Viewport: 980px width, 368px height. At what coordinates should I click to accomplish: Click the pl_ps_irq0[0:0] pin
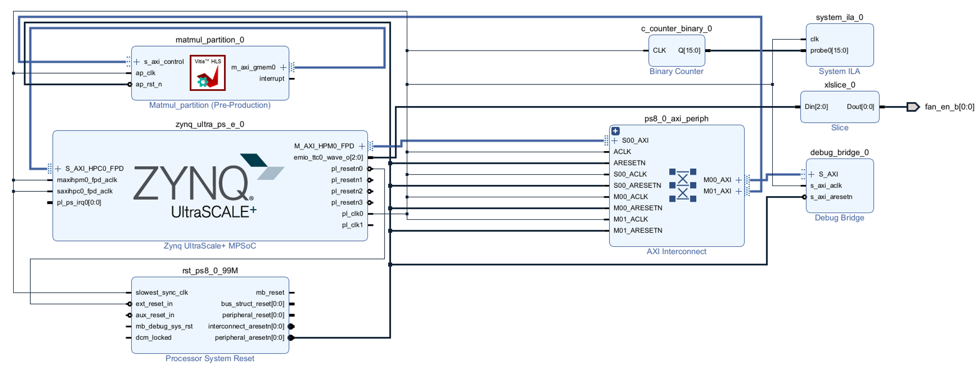click(x=79, y=203)
